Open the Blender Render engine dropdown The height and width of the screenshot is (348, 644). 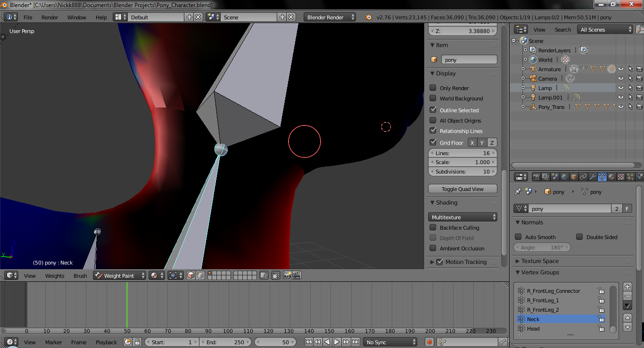[330, 17]
